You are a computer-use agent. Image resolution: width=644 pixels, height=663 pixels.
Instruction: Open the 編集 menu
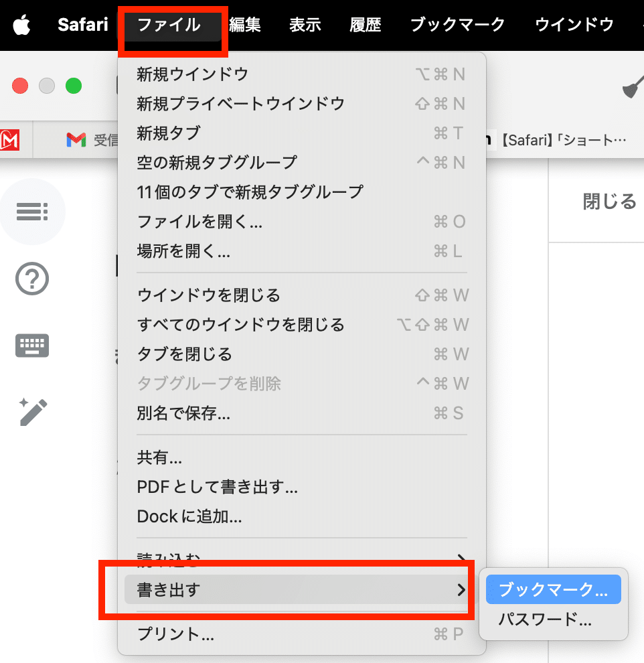245,25
